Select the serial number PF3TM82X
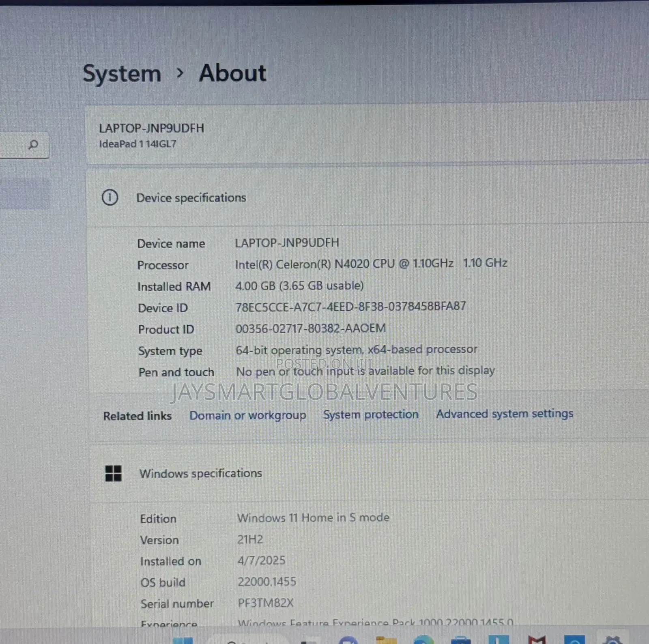The image size is (649, 644). (266, 603)
